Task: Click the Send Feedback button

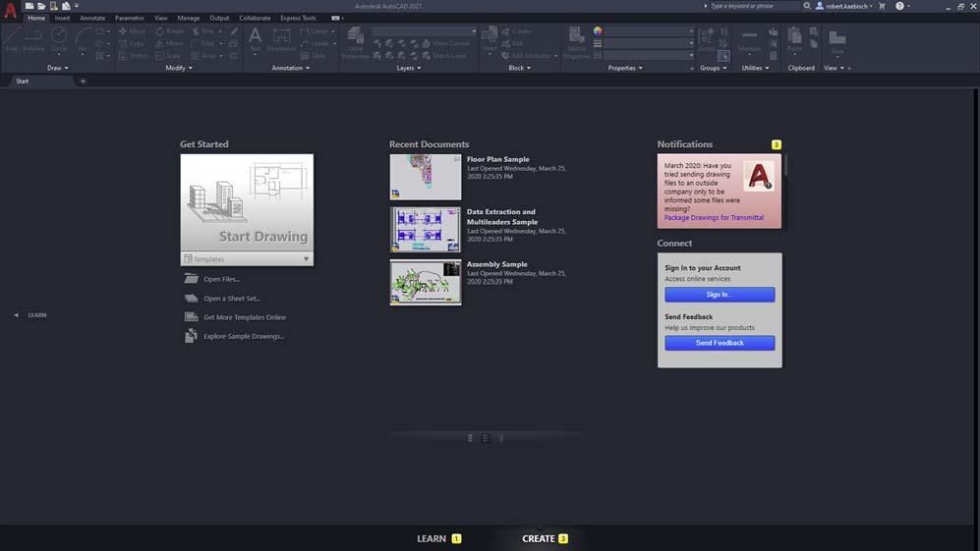Action: coord(720,343)
